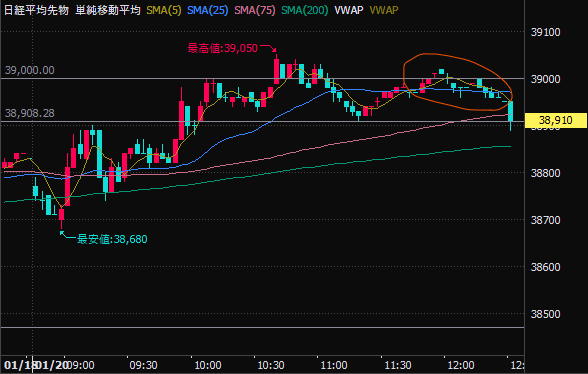Click the 12:00 time axis label
This screenshot has width=588, height=374.
click(x=461, y=365)
